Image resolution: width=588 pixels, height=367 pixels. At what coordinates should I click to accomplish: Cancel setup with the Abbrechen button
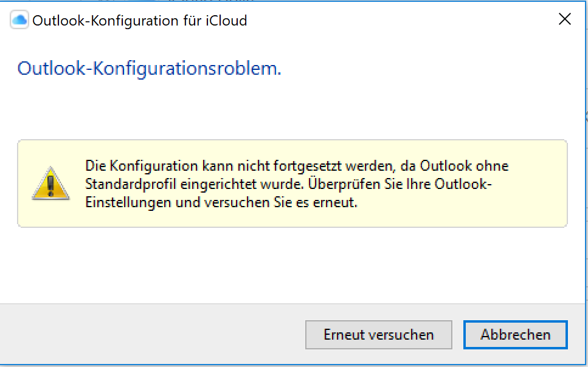(515, 335)
